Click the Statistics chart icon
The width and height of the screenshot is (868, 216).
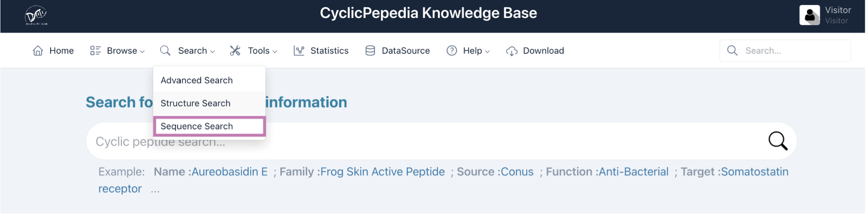(299, 51)
